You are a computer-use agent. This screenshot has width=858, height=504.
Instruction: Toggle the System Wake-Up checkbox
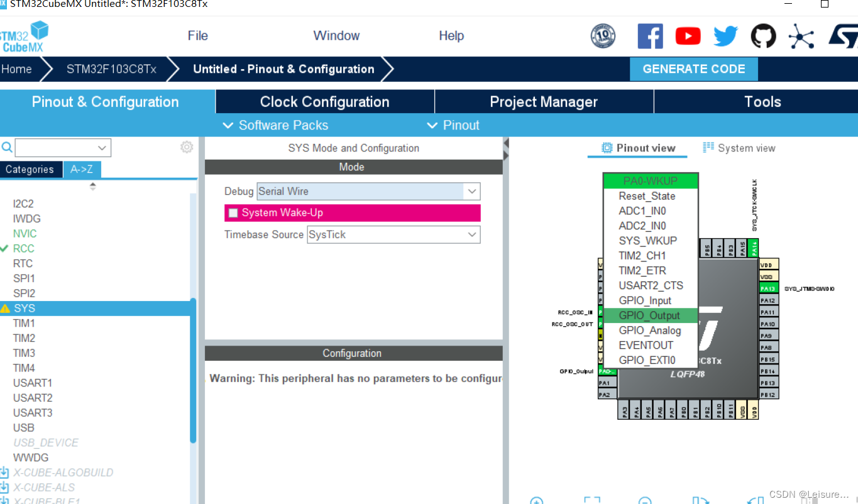point(233,213)
